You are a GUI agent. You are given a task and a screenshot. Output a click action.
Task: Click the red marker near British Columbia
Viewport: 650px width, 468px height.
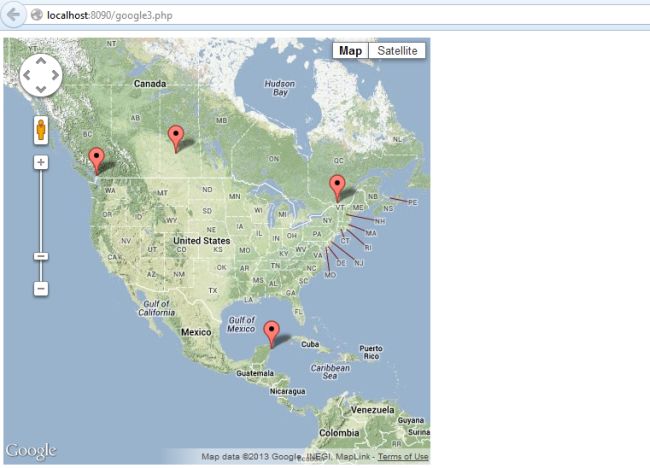tap(97, 161)
